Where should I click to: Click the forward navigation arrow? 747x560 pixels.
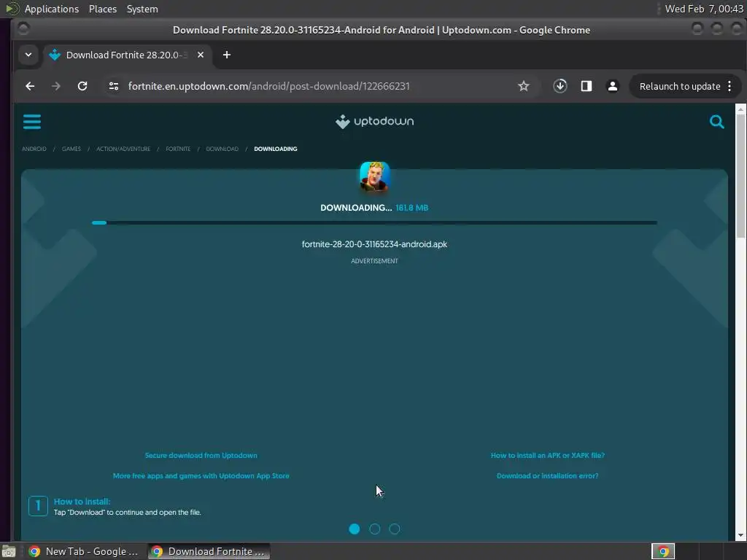(x=55, y=86)
